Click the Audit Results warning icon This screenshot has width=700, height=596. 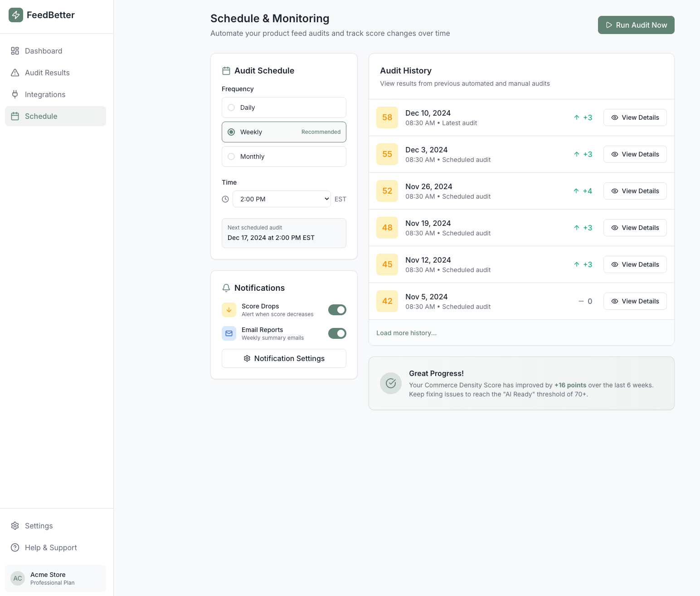(x=15, y=73)
